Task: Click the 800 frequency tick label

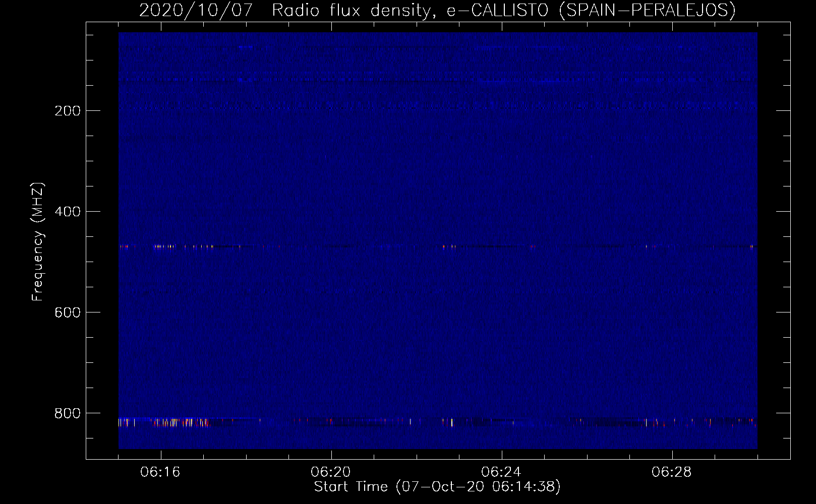Action: [67, 413]
